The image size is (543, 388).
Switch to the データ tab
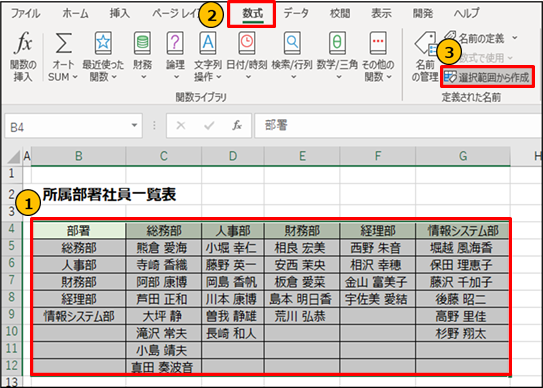296,14
